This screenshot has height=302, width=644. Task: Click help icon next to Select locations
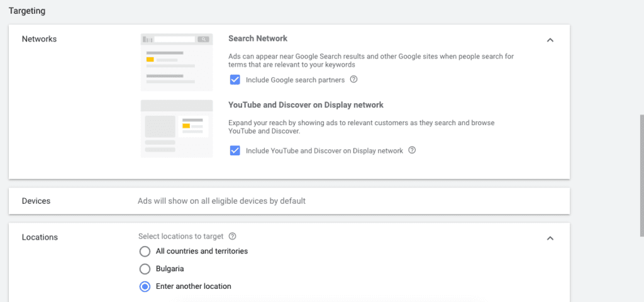click(233, 237)
